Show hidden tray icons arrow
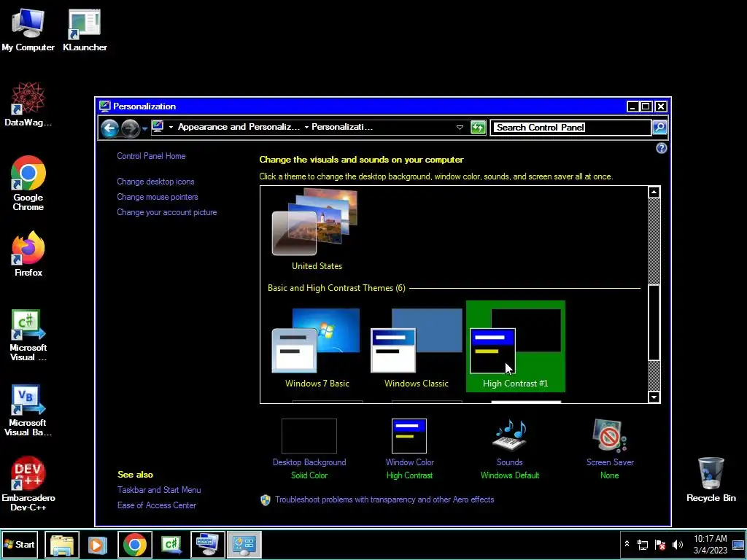 [x=627, y=544]
